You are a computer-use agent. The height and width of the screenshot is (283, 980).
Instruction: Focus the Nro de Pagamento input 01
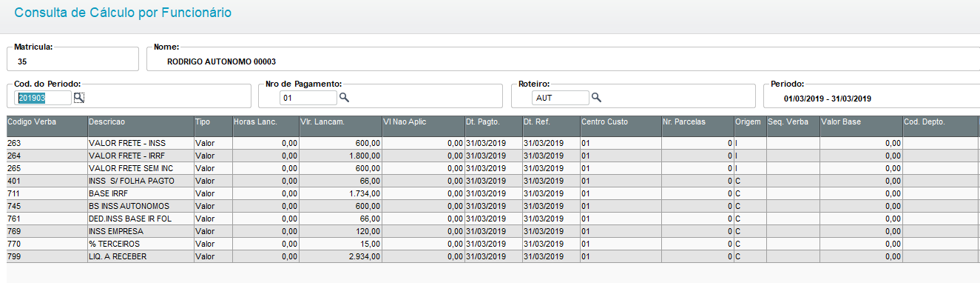[308, 97]
